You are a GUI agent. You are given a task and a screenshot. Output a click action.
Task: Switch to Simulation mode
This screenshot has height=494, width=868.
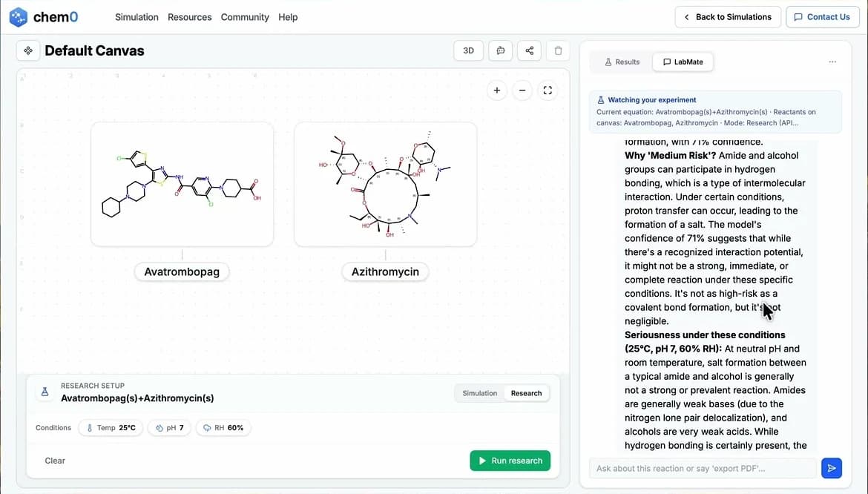pos(479,393)
